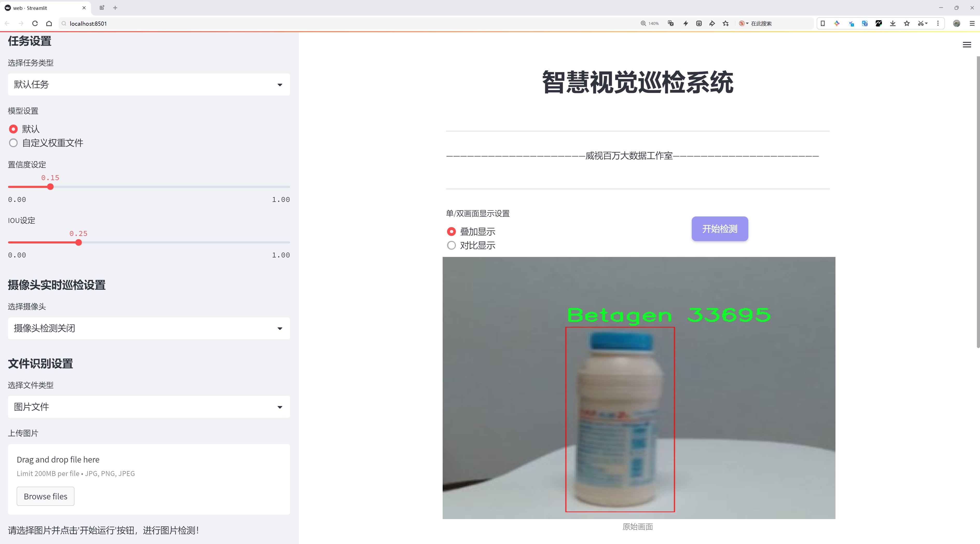
Task: Click the 开始检测 button
Action: tap(720, 229)
